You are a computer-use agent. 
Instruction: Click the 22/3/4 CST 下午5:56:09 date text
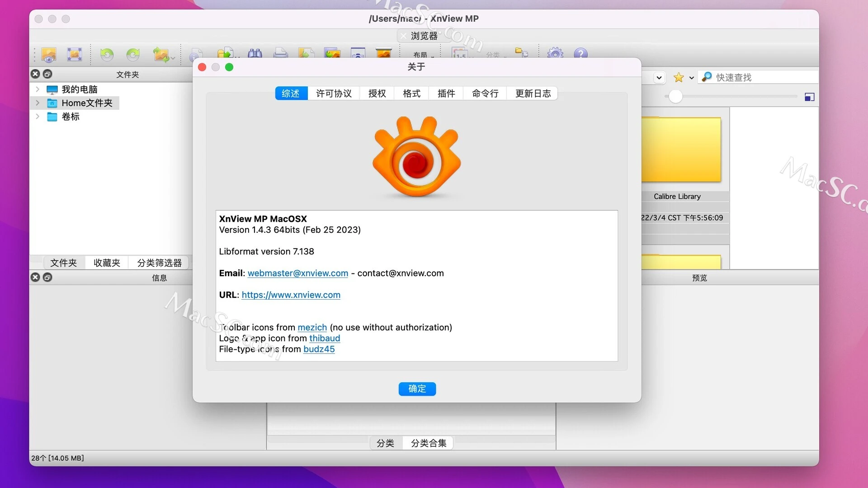tap(682, 218)
